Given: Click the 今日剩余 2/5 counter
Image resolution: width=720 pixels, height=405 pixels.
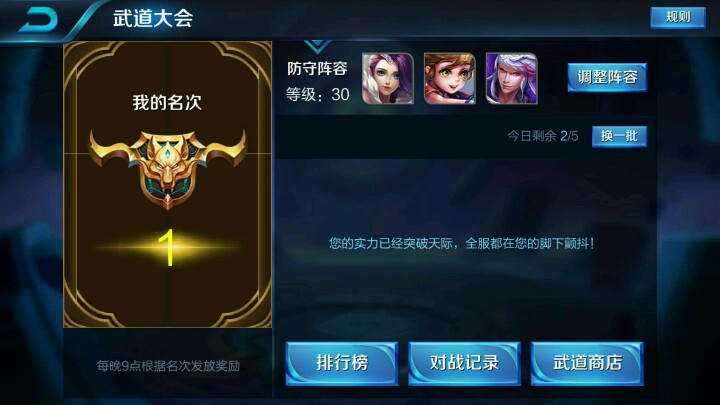Looking at the screenshot, I should click(x=542, y=136).
